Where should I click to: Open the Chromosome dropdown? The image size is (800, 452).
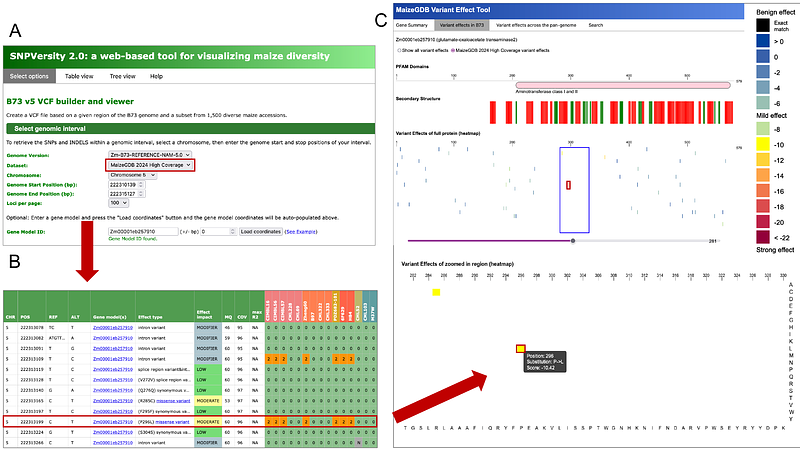[x=132, y=175]
